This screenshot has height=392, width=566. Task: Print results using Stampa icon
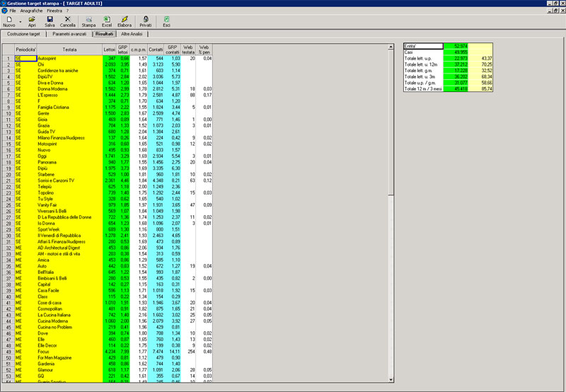88,20
